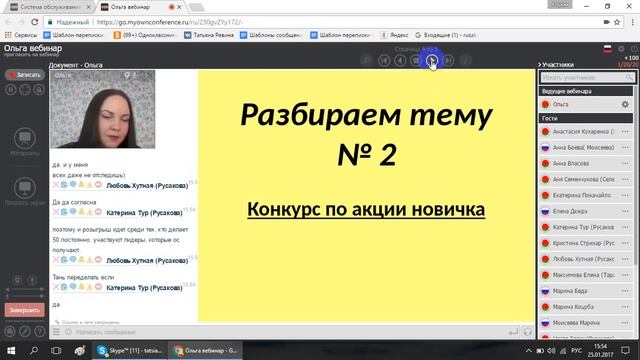Screen dimensions: 640x360
Task: Adjust lower volume slider in sidebar
Action: (x=24, y=296)
